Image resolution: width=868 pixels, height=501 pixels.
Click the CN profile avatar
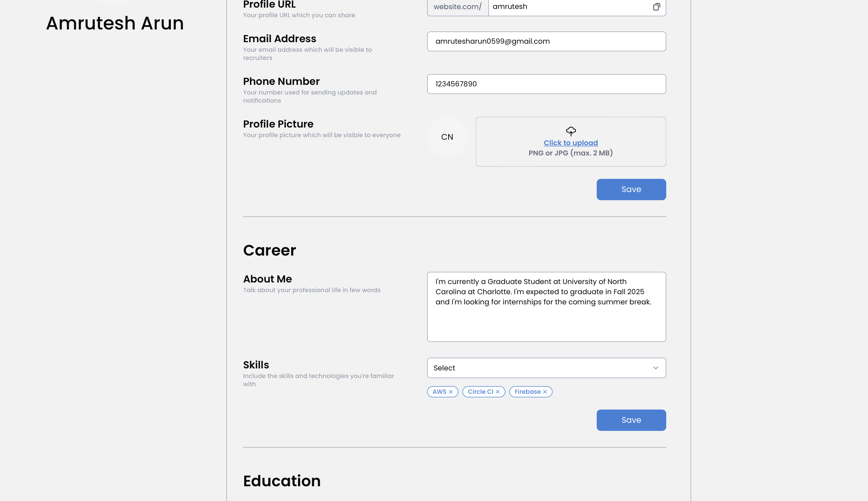447,137
